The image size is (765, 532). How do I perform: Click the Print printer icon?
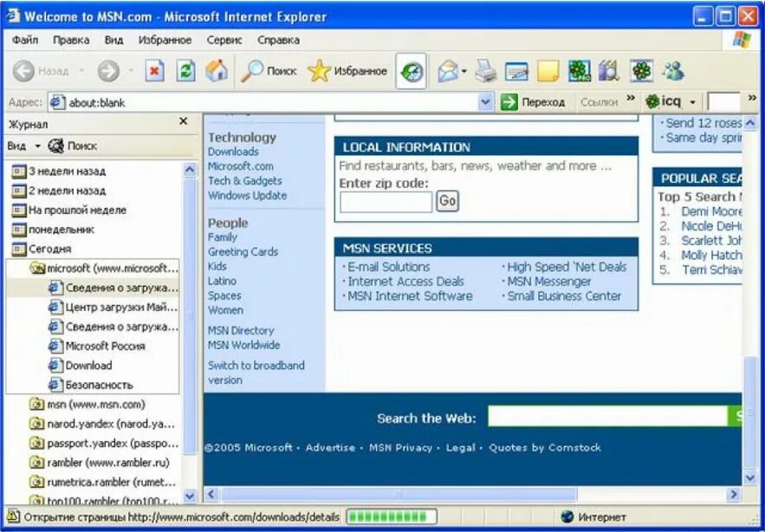tap(486, 72)
